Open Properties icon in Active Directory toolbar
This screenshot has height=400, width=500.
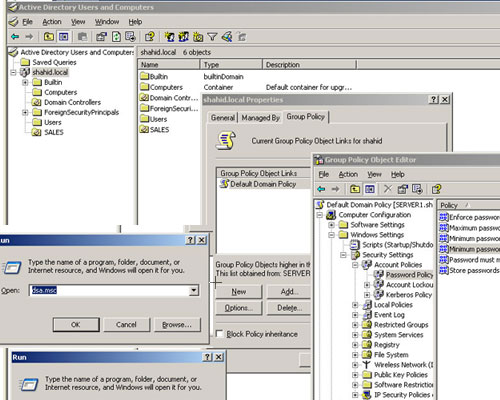pyautogui.click(x=101, y=37)
